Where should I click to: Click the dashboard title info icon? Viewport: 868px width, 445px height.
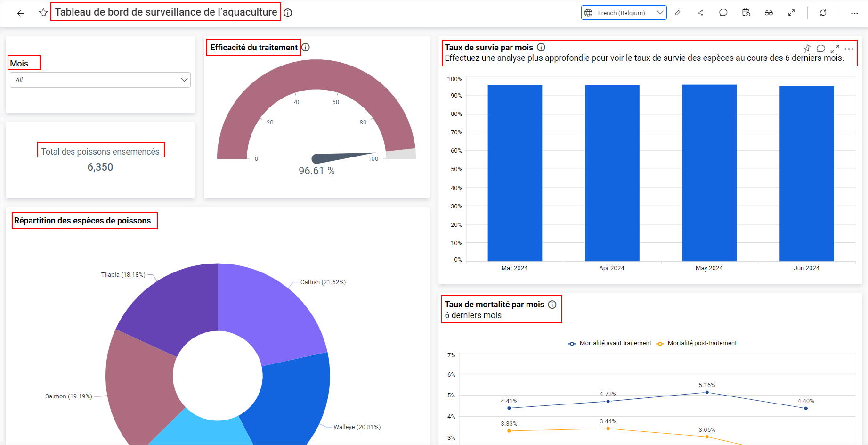(x=287, y=13)
